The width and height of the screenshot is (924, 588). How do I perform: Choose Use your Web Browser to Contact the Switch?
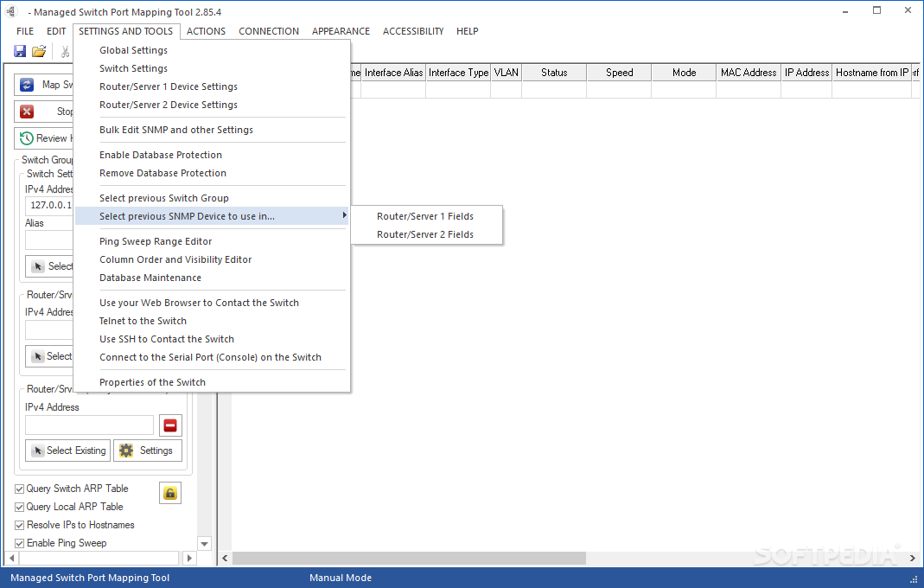[x=212, y=304]
